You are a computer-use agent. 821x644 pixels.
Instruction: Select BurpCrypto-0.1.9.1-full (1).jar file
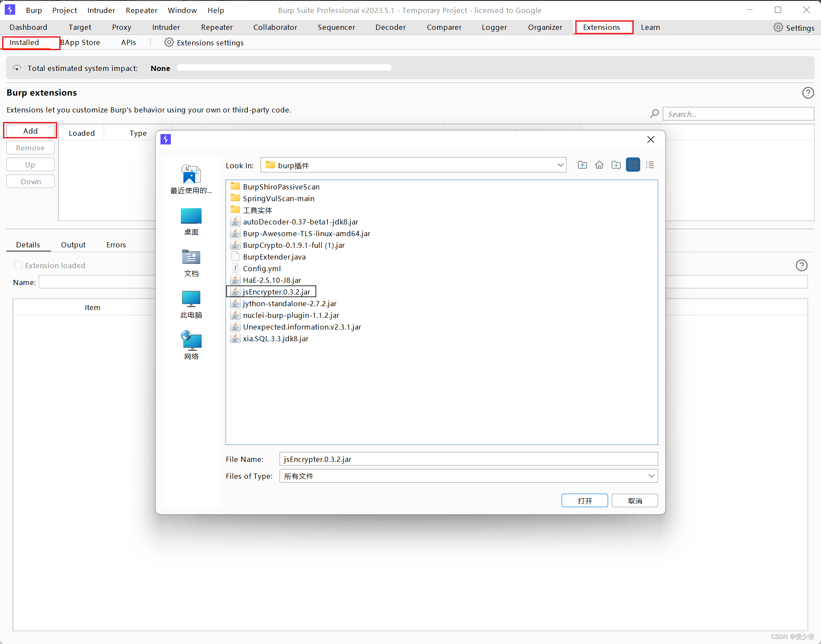[x=288, y=245]
